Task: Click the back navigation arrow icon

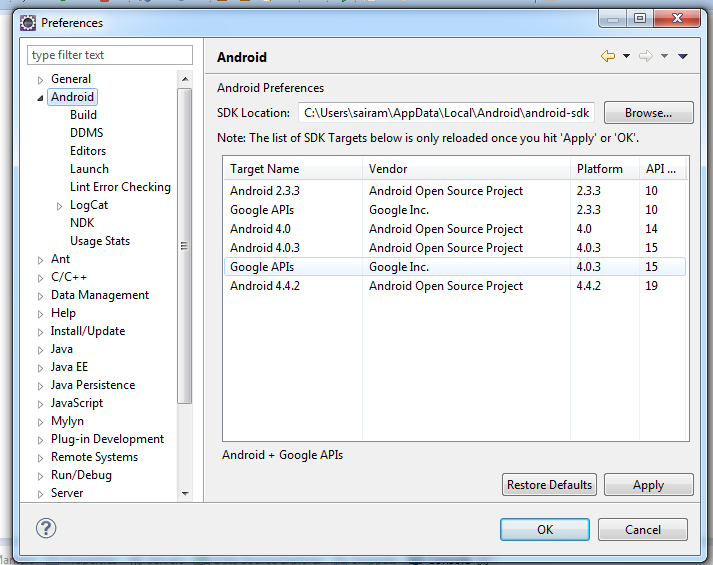Action: 608,56
